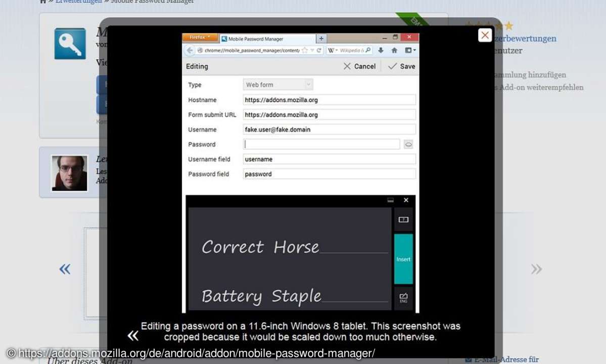
Task: Bookmark page using star icon
Action: (305, 50)
